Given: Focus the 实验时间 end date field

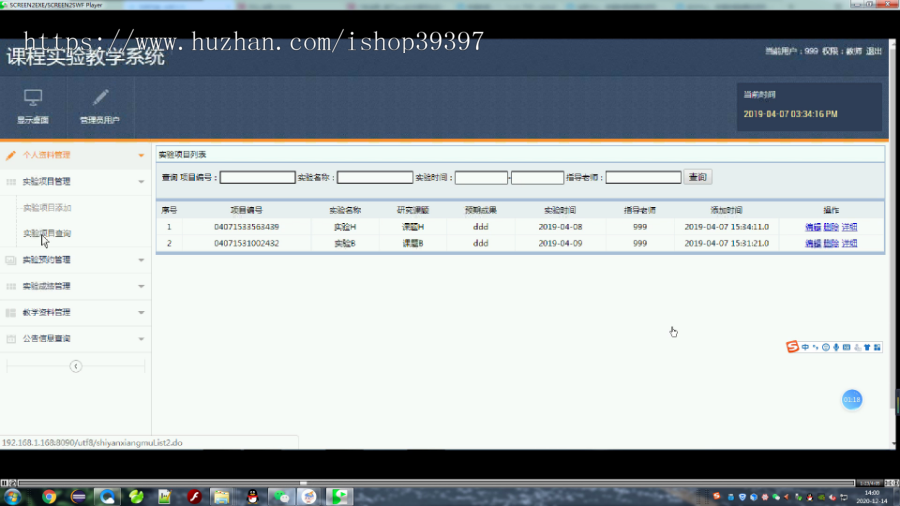Looking at the screenshot, I should click(x=537, y=177).
